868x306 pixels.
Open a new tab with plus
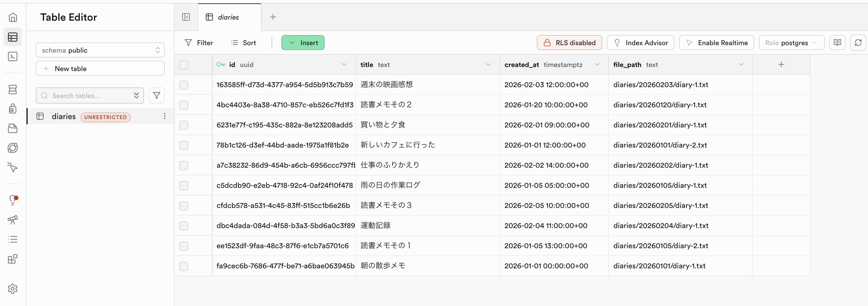[273, 17]
